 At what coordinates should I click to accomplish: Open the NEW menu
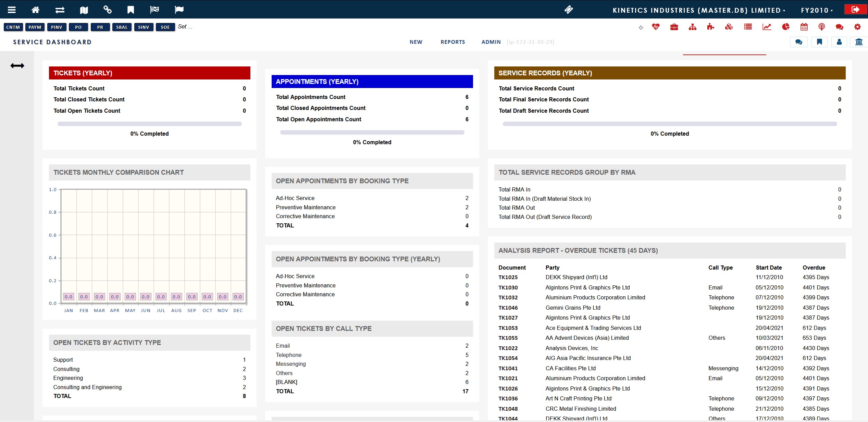[x=416, y=42]
